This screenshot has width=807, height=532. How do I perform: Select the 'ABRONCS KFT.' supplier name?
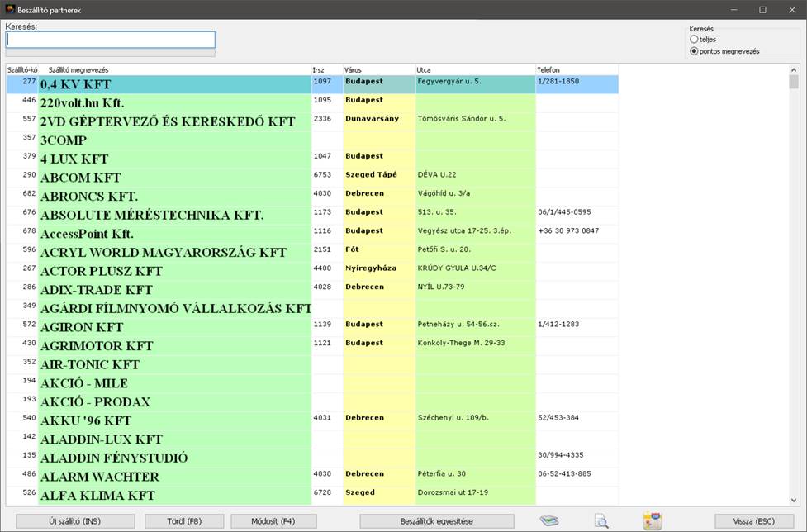89,197
